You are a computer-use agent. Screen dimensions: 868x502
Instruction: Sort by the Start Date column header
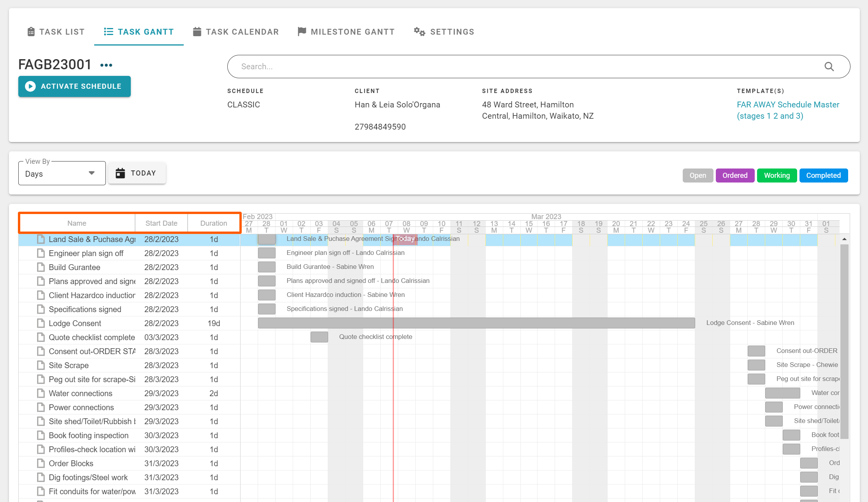click(x=161, y=223)
